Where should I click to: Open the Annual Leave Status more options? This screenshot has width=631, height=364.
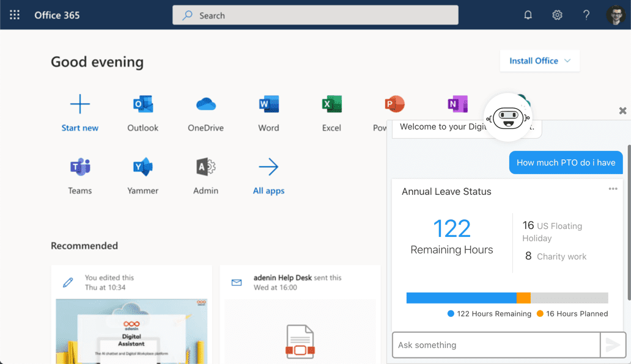pyautogui.click(x=613, y=189)
